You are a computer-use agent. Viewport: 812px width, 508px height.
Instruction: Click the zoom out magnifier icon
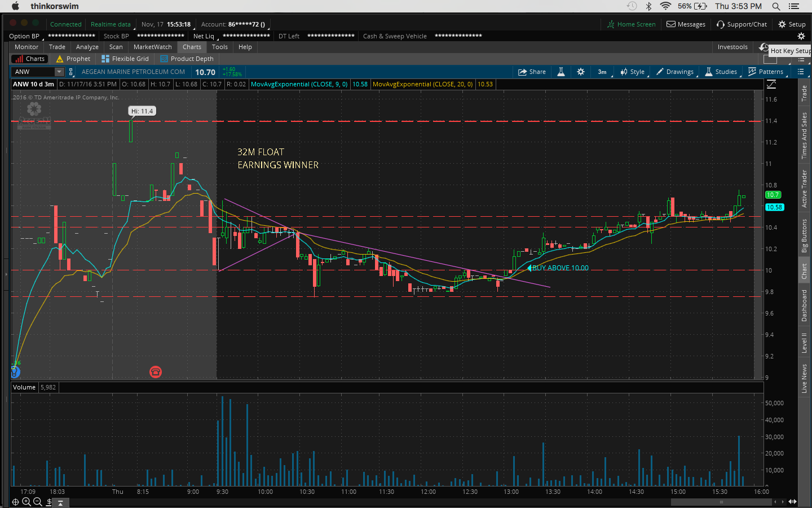click(38, 502)
